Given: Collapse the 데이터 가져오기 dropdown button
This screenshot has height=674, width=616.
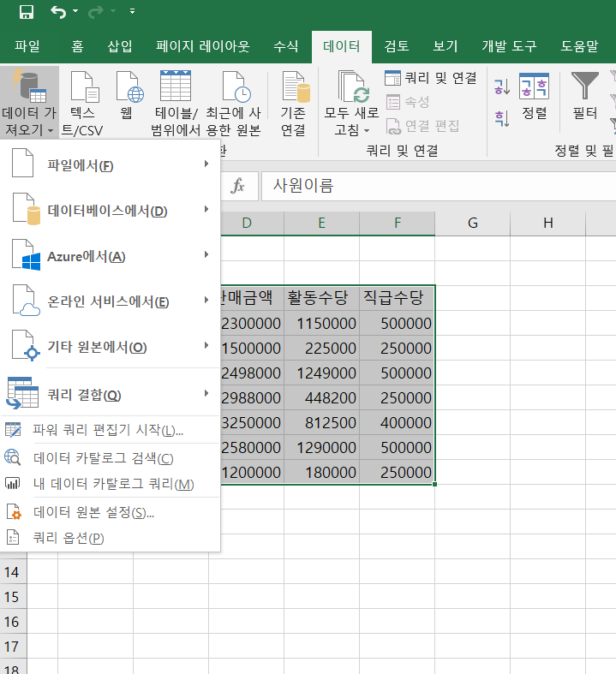Looking at the screenshot, I should (x=29, y=102).
